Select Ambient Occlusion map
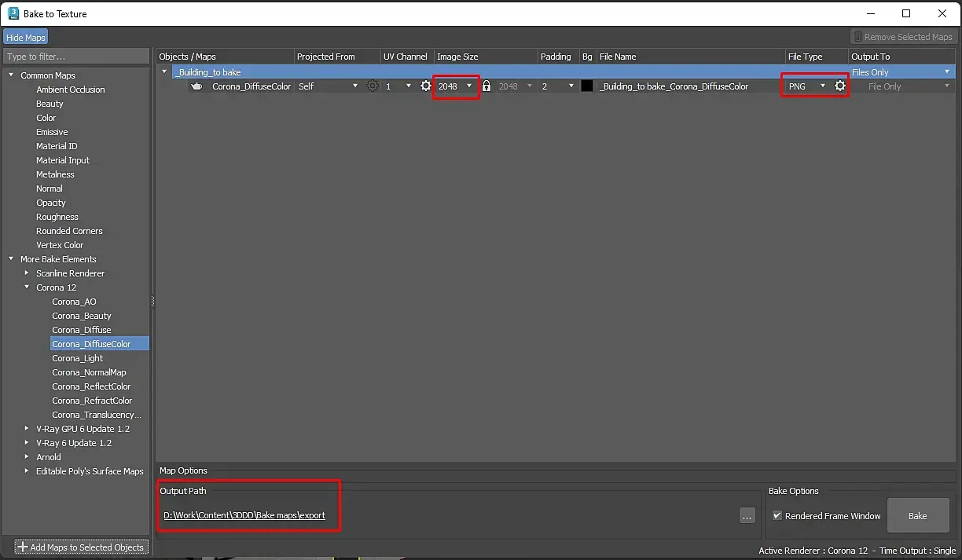The height and width of the screenshot is (560, 962). [x=71, y=90]
